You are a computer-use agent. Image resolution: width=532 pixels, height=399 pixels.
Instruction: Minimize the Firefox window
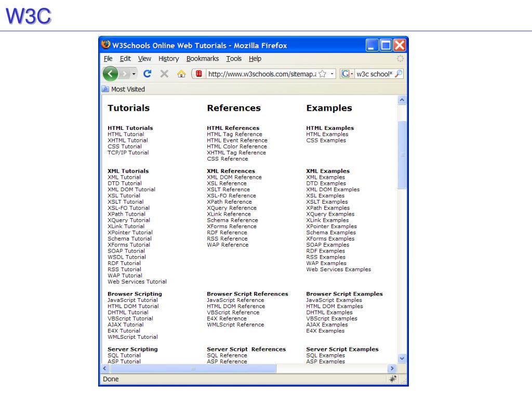[372, 45]
